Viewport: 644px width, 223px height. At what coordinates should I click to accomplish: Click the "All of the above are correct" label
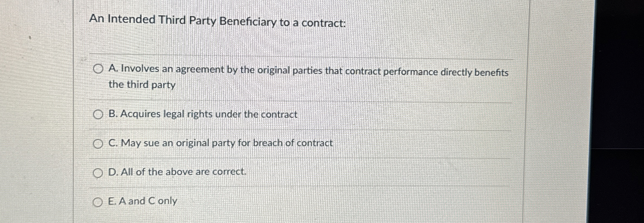pyautogui.click(x=177, y=172)
